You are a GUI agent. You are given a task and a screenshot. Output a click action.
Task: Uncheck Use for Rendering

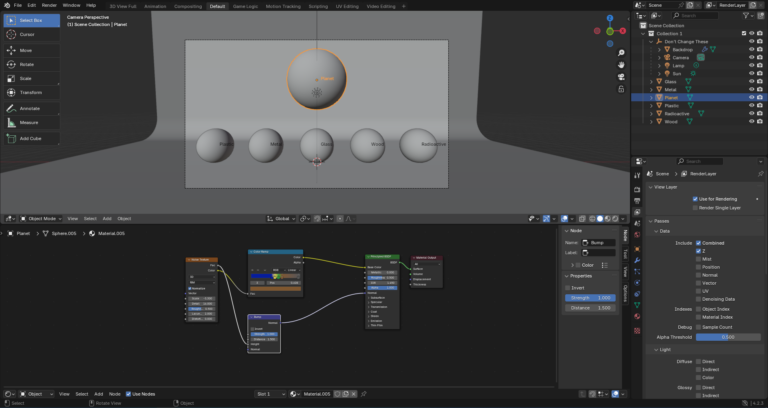click(696, 198)
